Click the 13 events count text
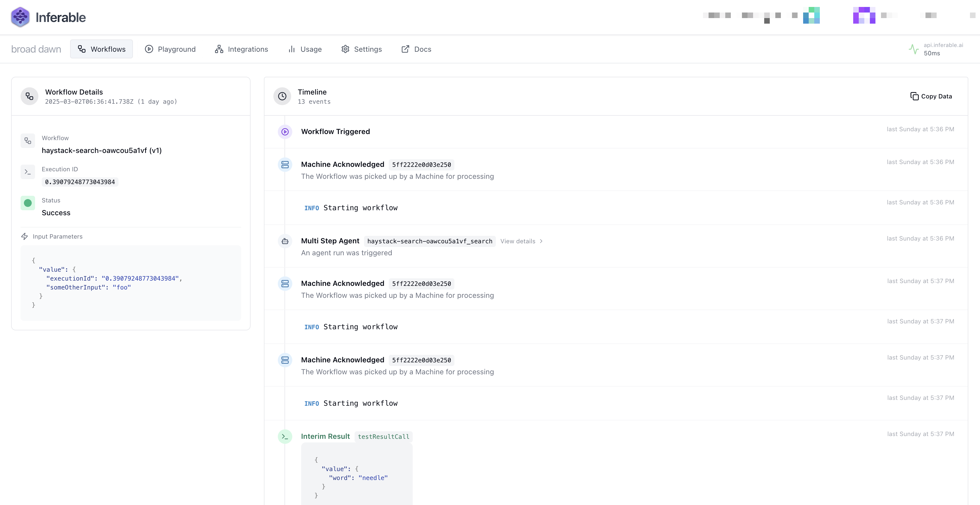The image size is (980, 505). coord(314,102)
